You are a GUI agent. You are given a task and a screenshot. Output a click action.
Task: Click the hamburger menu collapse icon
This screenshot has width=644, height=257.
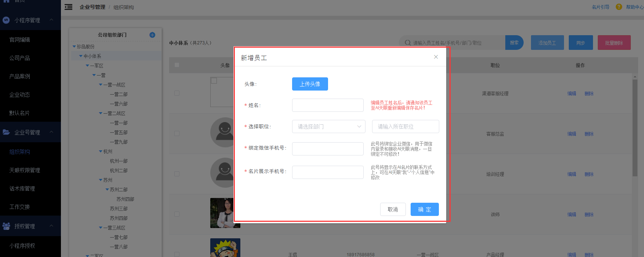69,7
